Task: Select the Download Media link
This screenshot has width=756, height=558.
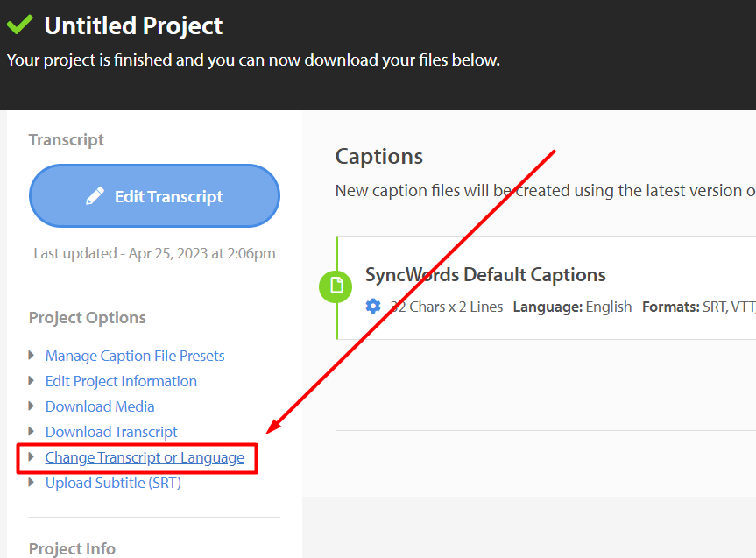Action: (100, 406)
